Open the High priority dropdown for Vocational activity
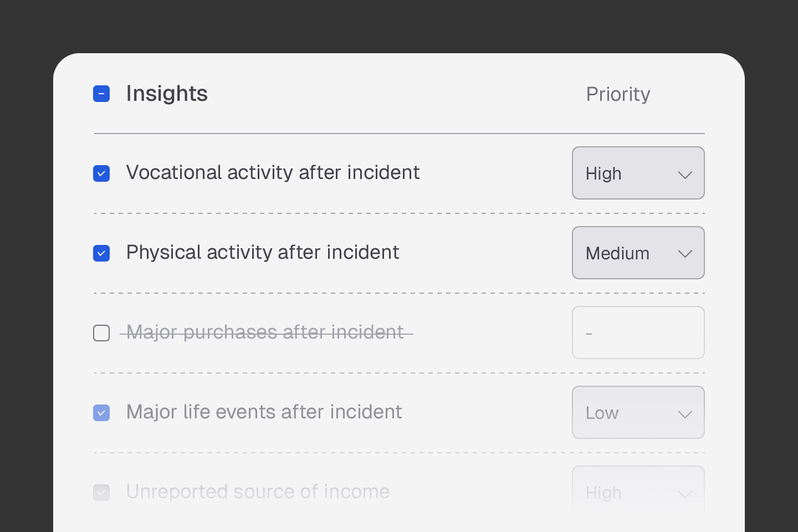 click(x=638, y=173)
